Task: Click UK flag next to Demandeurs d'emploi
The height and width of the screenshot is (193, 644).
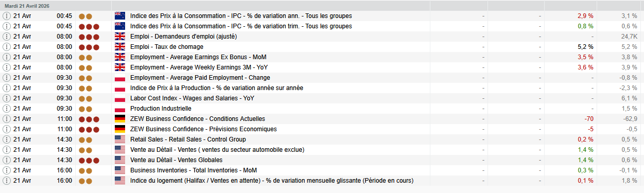Action: pyautogui.click(x=120, y=37)
